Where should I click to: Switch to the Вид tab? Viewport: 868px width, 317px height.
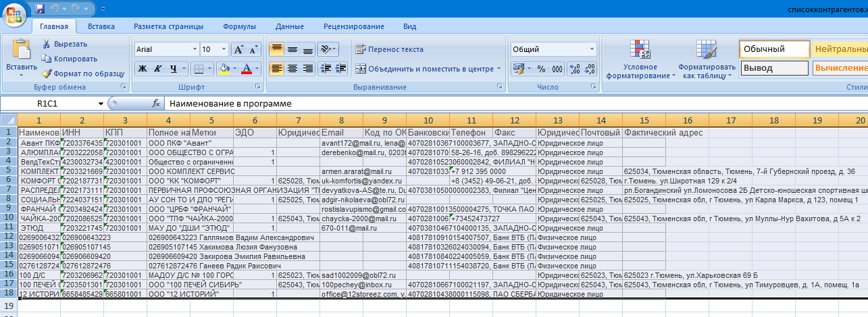tap(409, 26)
